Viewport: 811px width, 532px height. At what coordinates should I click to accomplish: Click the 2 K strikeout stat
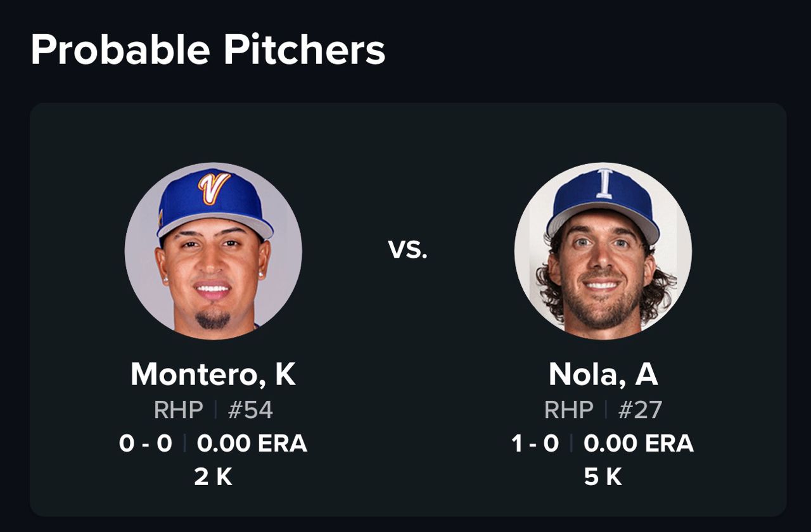(x=213, y=477)
